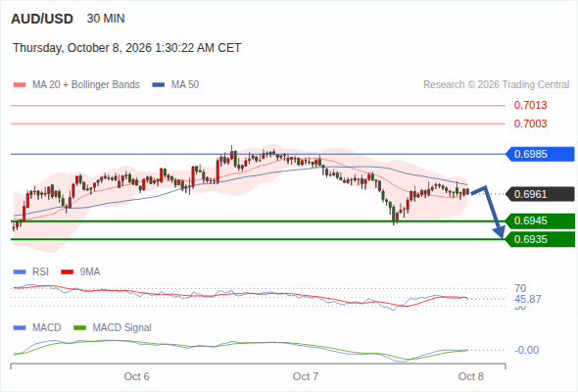Click the MA 20 + Bollinger Bands legend swatch
This screenshot has height=392, width=578.
20,85
